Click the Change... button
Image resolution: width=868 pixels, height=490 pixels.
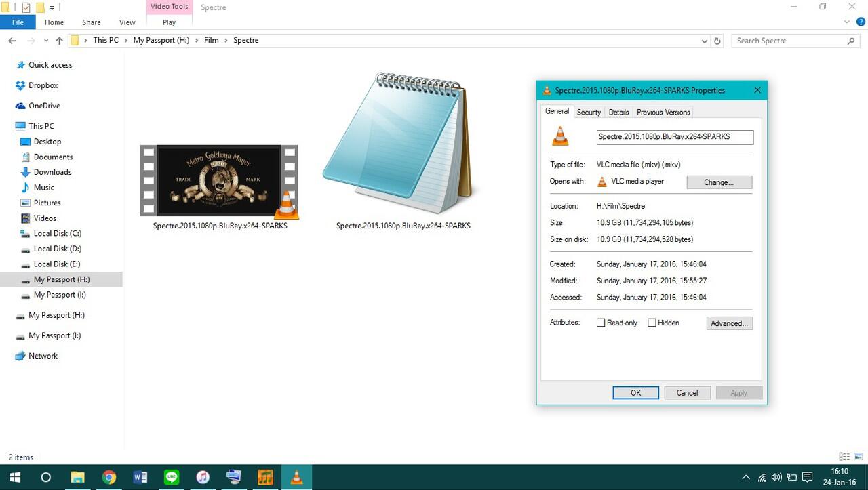(x=719, y=182)
